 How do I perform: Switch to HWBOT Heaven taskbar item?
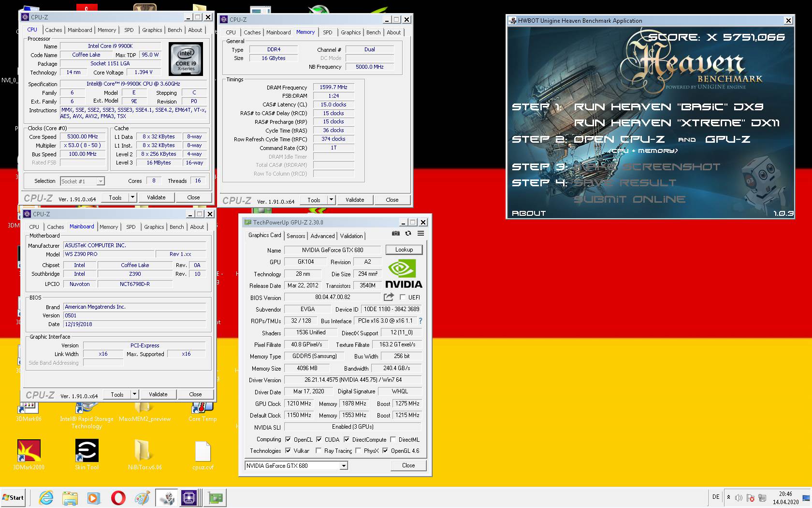[x=167, y=498]
